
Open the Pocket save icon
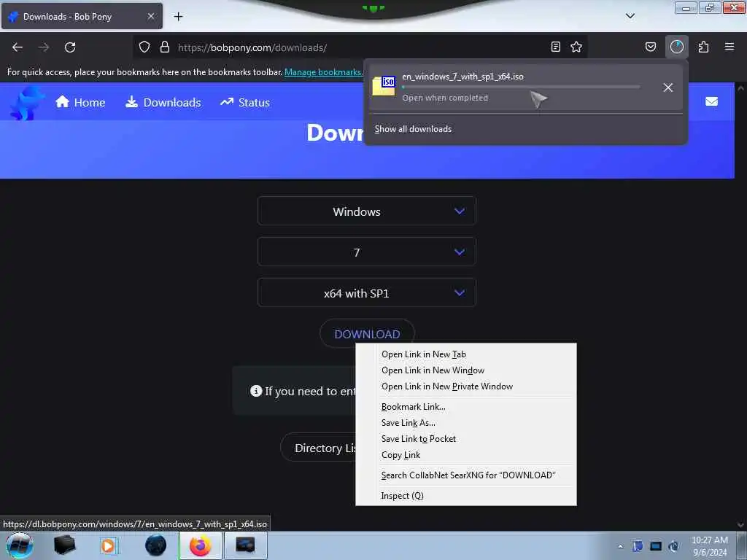click(651, 47)
